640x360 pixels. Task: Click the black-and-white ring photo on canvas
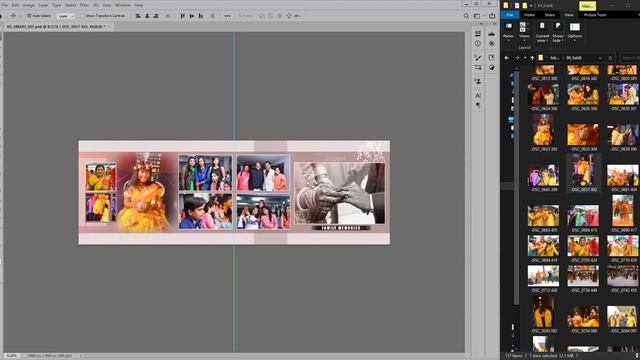pyautogui.click(x=340, y=193)
